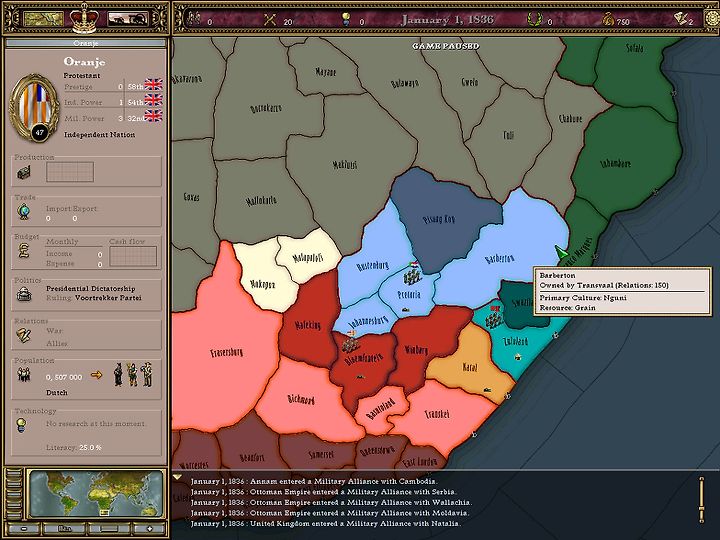Open the Main menu button under minimap
This screenshot has width=720, height=540.
[x=65, y=529]
